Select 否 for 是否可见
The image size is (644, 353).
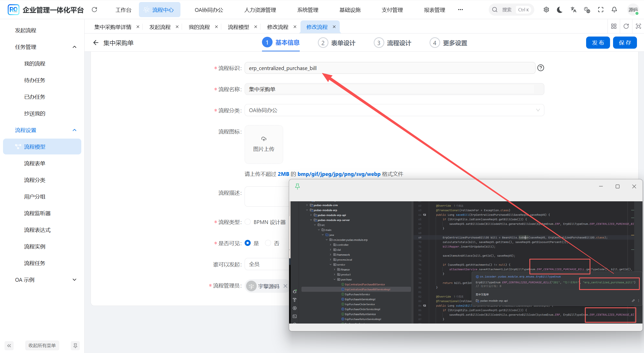pyautogui.click(x=268, y=243)
